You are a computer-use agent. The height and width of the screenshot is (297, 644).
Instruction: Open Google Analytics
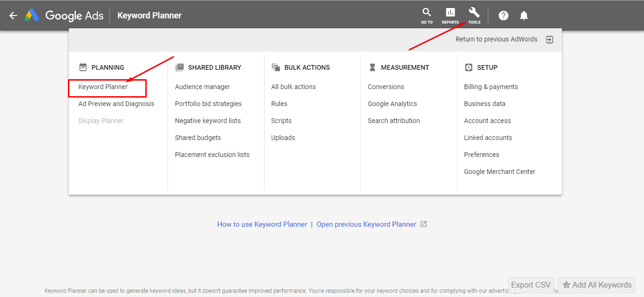coord(393,104)
